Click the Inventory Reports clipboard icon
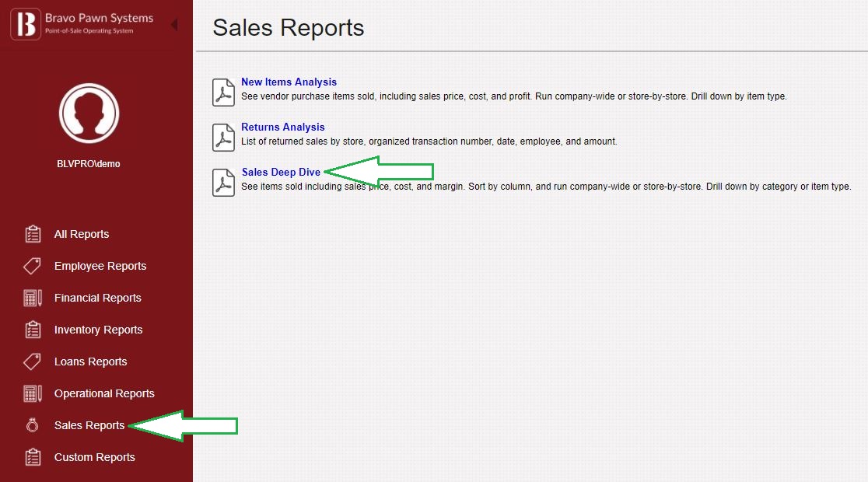The height and width of the screenshot is (482, 868). coord(33,330)
